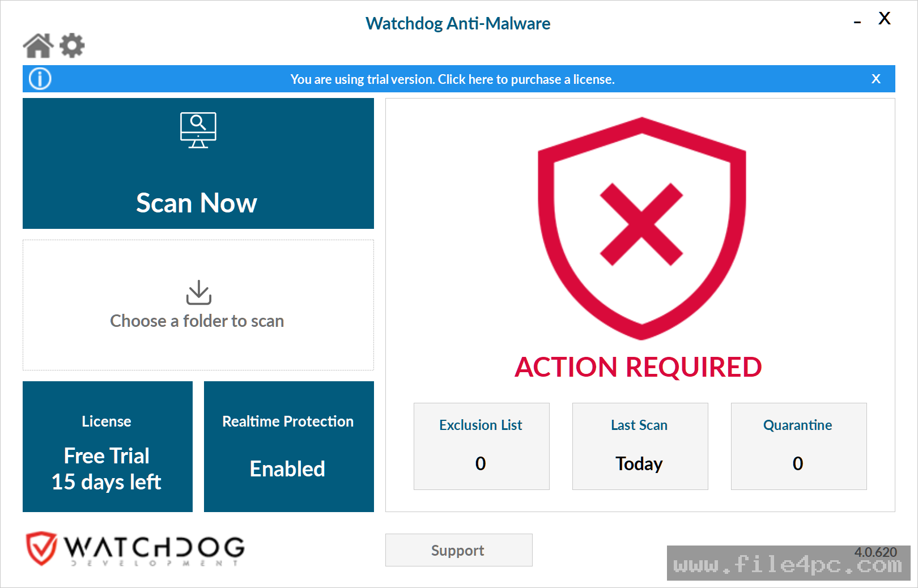Image resolution: width=918 pixels, height=588 pixels.
Task: Open the Last Scan tile
Action: [640, 446]
